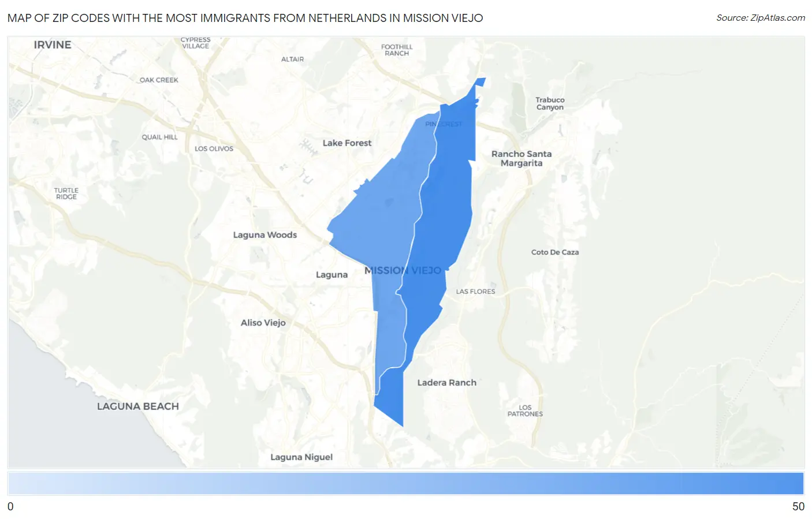Click the Source: ZipAtlas.com attribution
Screen dimensions: 812x519
(x=761, y=18)
